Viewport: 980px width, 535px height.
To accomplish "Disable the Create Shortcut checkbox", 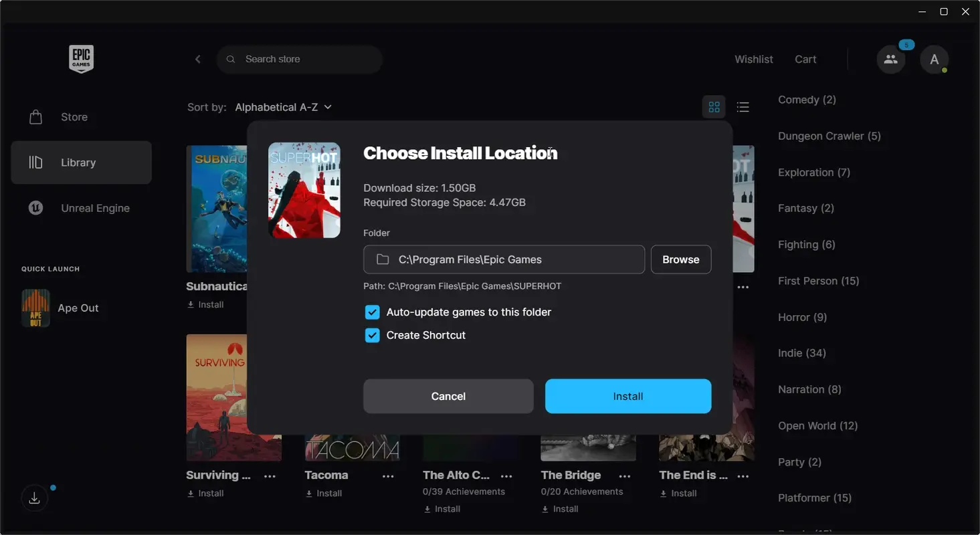I will 372,335.
